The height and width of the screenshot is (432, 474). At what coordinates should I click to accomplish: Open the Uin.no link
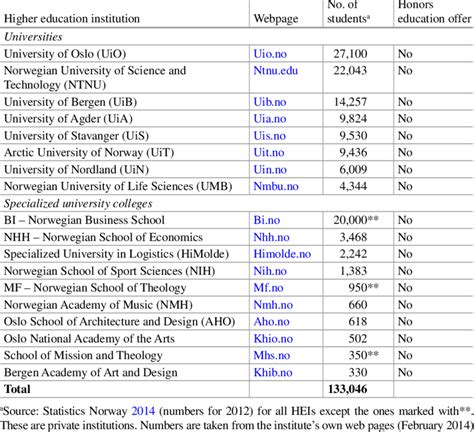[270, 169]
